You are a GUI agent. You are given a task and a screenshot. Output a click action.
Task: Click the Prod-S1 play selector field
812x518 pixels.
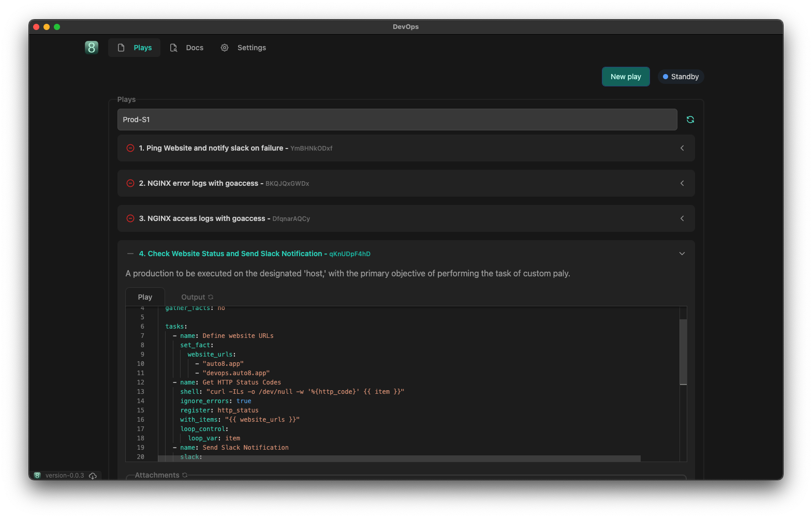(397, 120)
